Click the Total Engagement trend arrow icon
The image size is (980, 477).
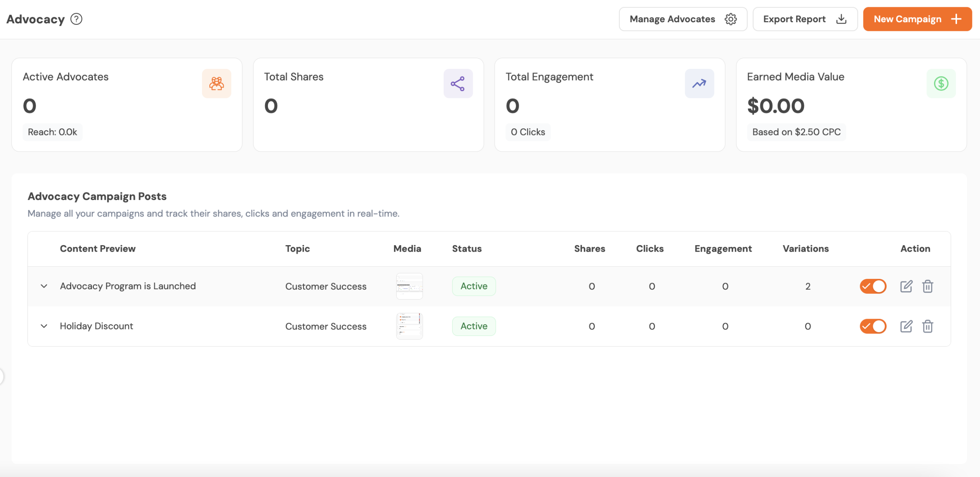pyautogui.click(x=699, y=83)
